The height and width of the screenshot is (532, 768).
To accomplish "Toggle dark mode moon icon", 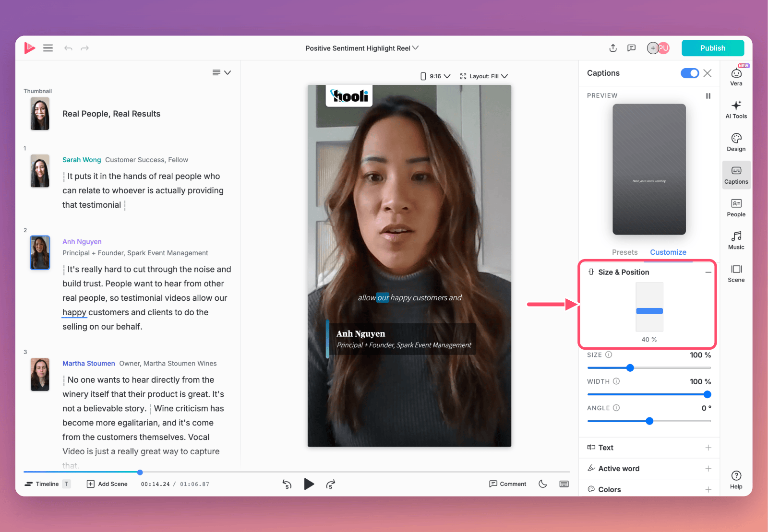I will pyautogui.click(x=543, y=484).
